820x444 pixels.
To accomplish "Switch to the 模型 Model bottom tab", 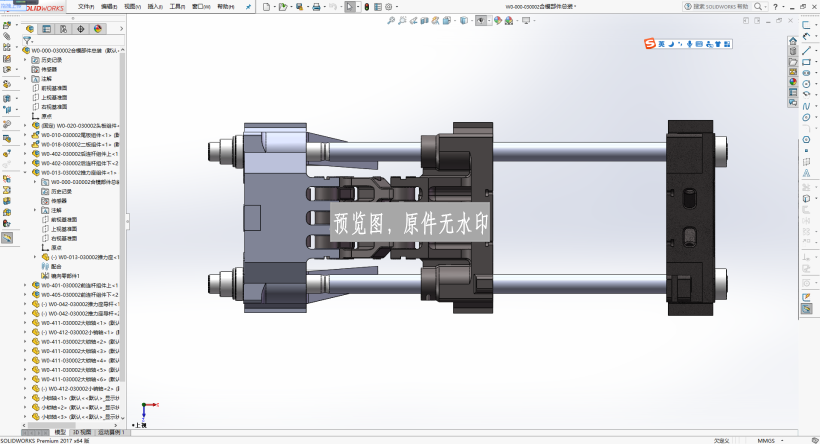I will 60,432.
